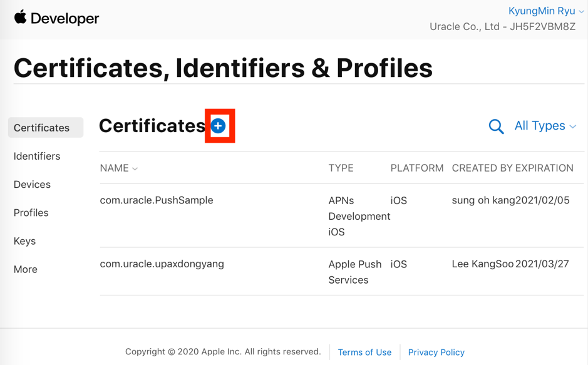Click the Apple Push Services type cell

pos(355,272)
